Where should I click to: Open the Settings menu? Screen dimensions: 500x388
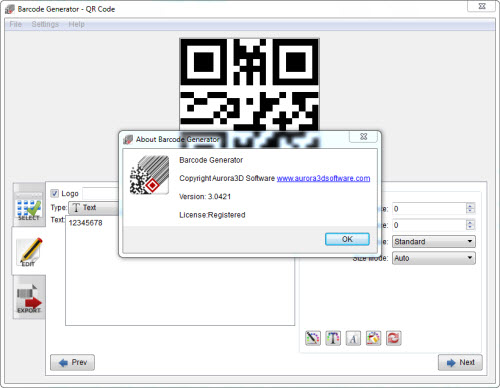tap(45, 24)
